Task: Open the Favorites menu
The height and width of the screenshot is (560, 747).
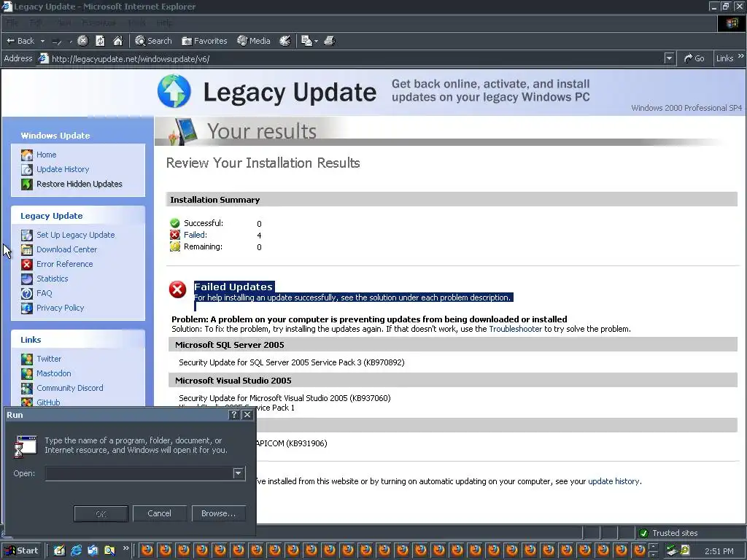Action: [x=98, y=23]
